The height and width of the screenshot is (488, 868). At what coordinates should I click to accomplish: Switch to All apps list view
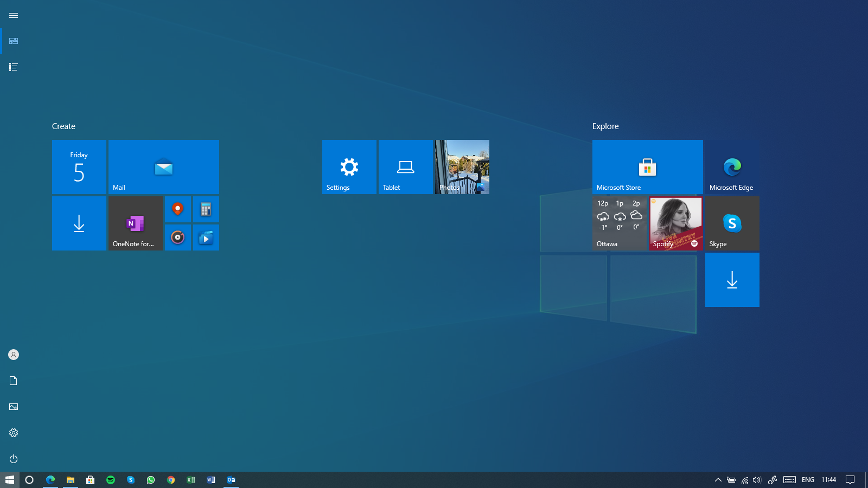coord(14,67)
